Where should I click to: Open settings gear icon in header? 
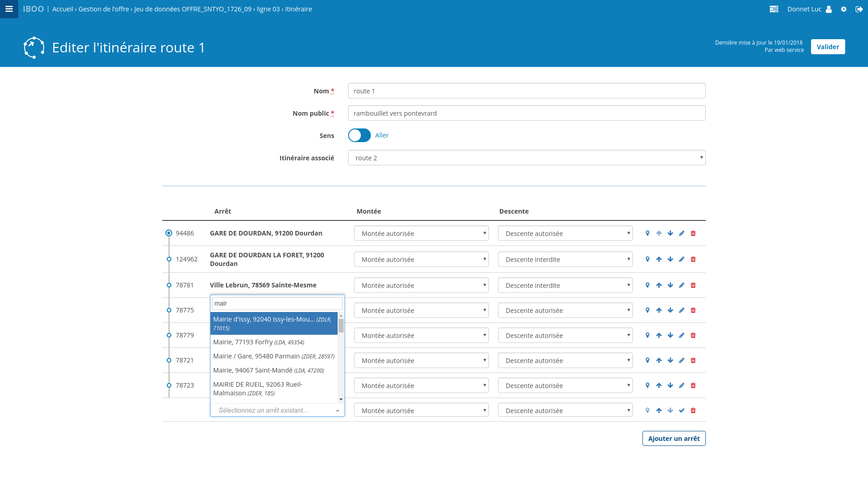point(843,9)
